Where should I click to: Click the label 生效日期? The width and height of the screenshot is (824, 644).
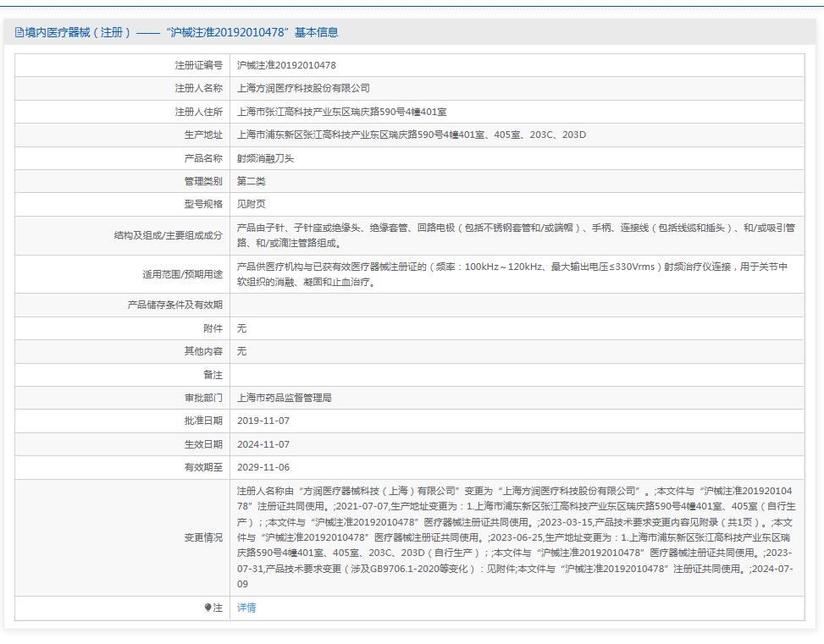click(203, 444)
